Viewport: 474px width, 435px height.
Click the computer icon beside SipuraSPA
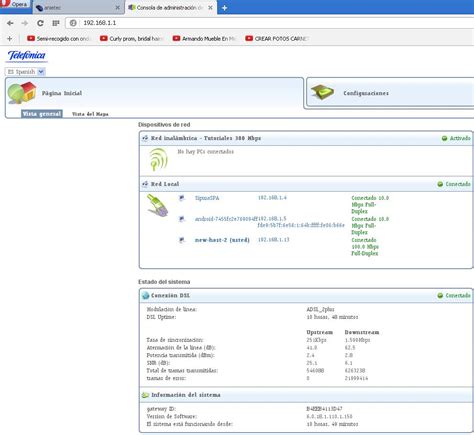[182, 198]
